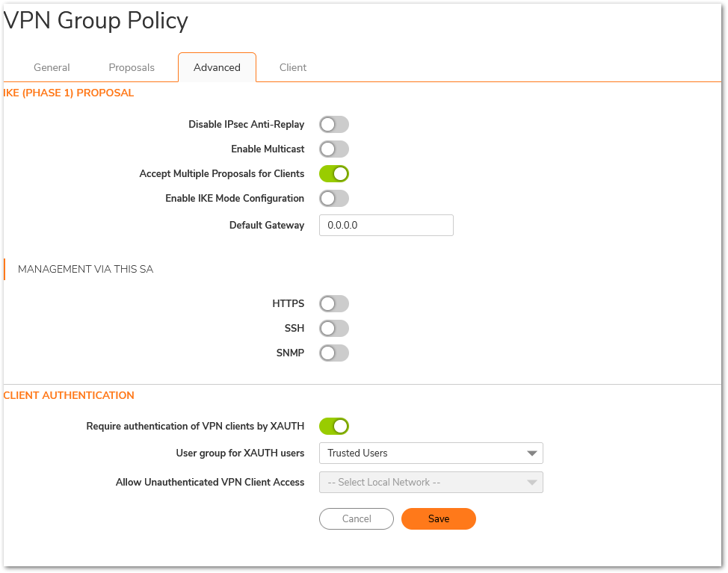Open Select Local Network dropdown
The image size is (728, 573).
tap(431, 482)
